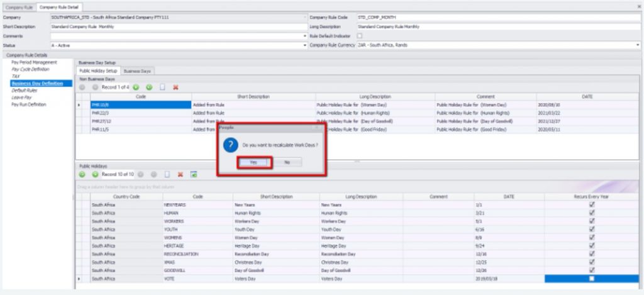This screenshot has height=295, width=644.
Task: Uncheck Recurs Every Year for New Years
Action: click(592, 204)
